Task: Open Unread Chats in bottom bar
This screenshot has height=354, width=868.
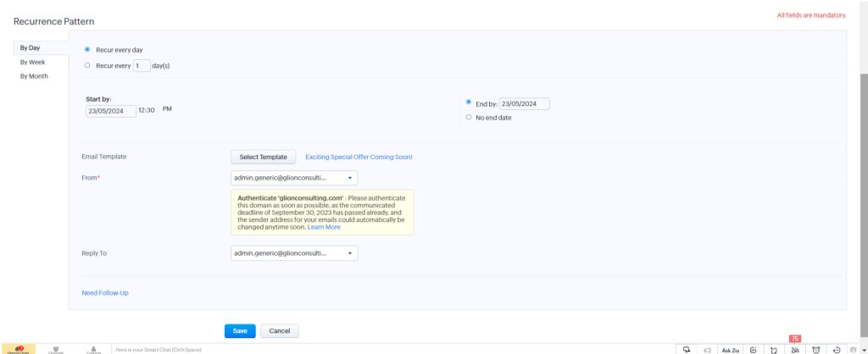Action: point(17,350)
